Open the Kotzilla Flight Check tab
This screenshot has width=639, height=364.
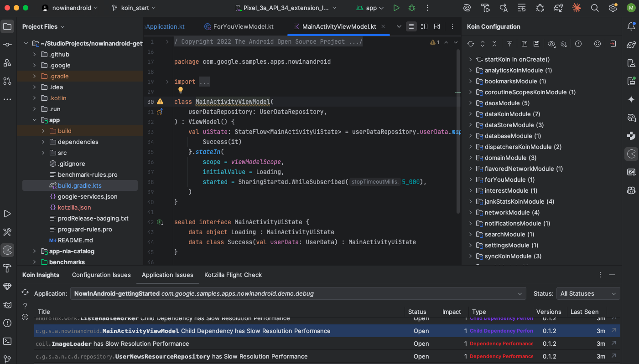233,275
